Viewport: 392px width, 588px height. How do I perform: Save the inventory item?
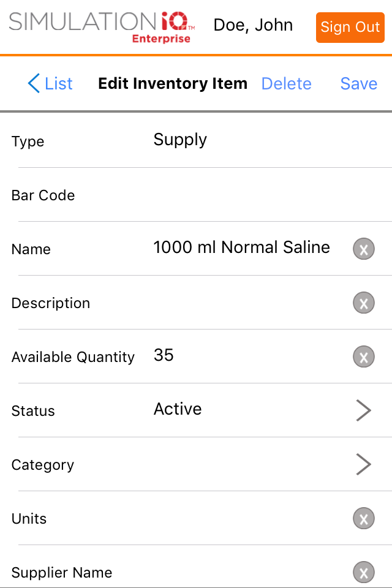[358, 83]
